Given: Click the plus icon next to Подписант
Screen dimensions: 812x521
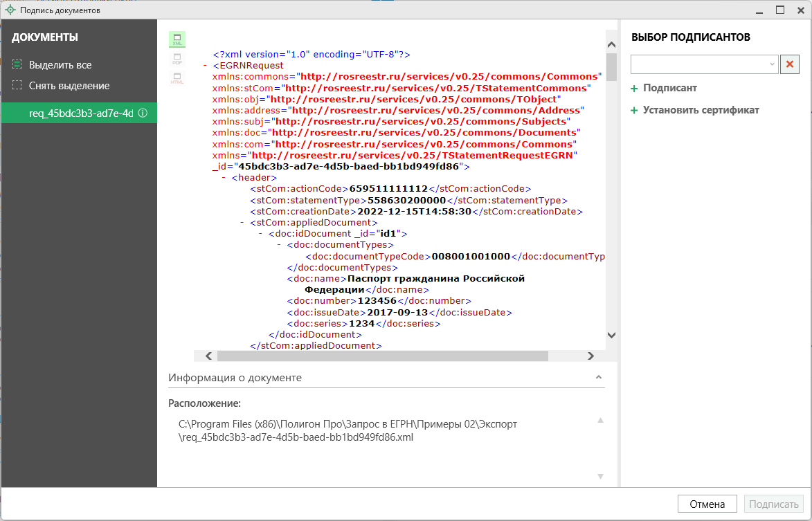Looking at the screenshot, I should click(x=634, y=89).
